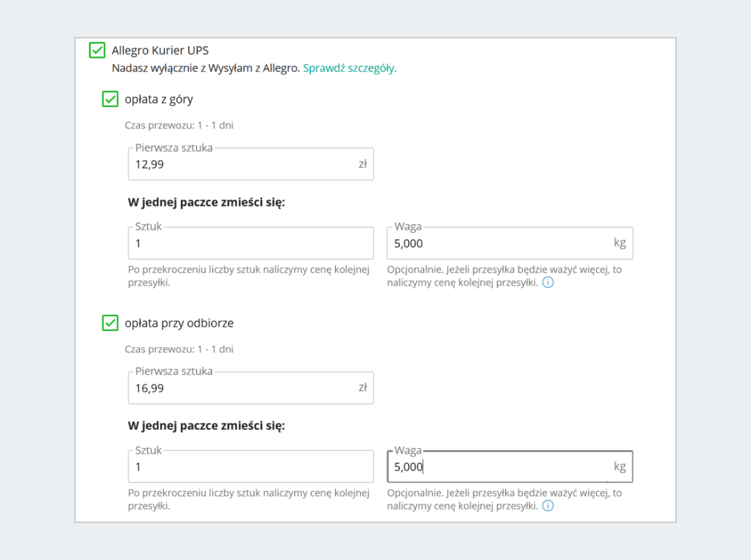Open the "Sprawdź szczegóły" link
This screenshot has width=751, height=560.
coord(350,68)
